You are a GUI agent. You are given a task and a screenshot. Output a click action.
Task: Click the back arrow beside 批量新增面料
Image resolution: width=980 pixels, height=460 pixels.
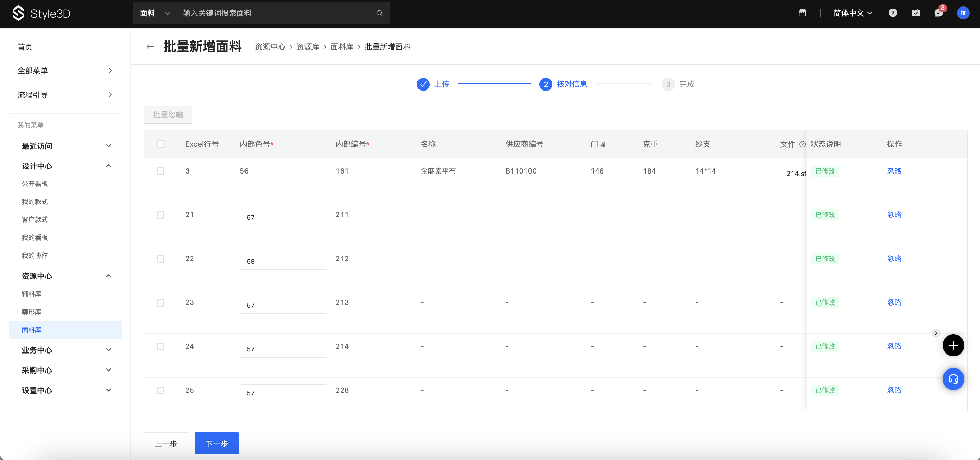(x=150, y=47)
